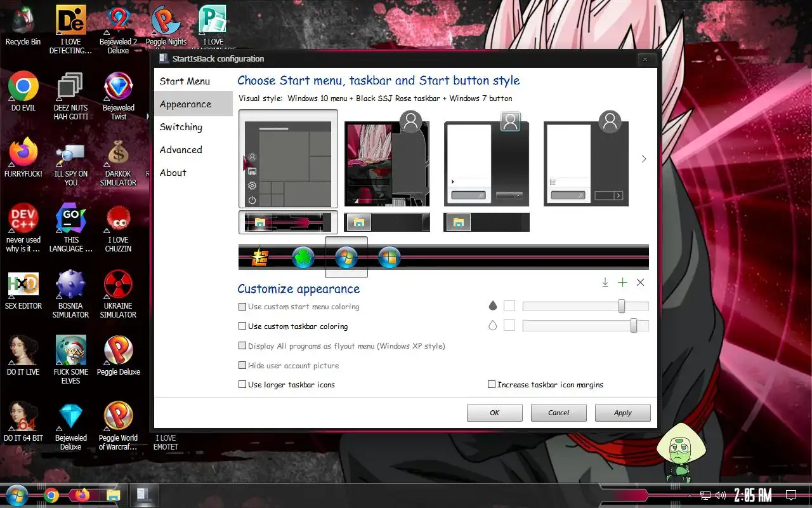Select the BOSNIA SIMULATOR desktop icon

[71, 293]
